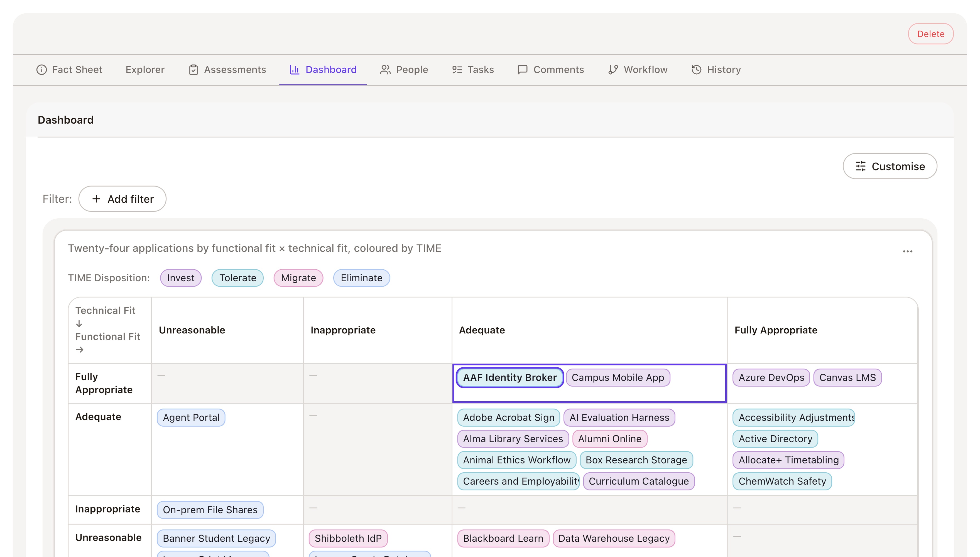This screenshot has width=980, height=557.
Task: Toggle the pink Migrate legend swatch
Action: (x=298, y=278)
